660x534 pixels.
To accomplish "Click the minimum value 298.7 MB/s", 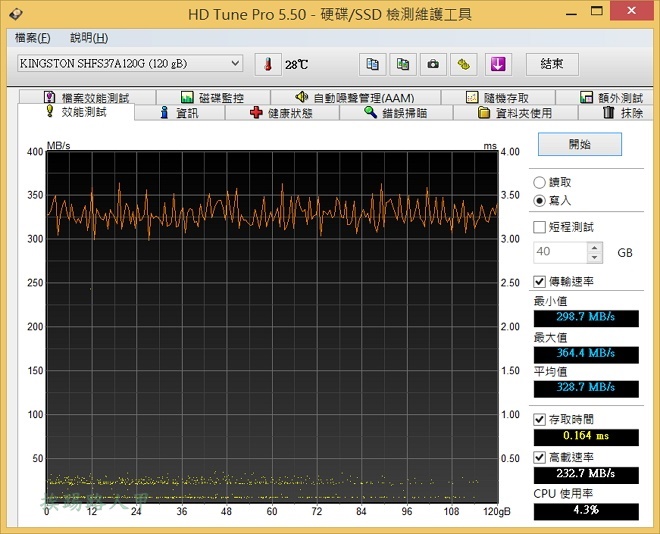I will (586, 318).
